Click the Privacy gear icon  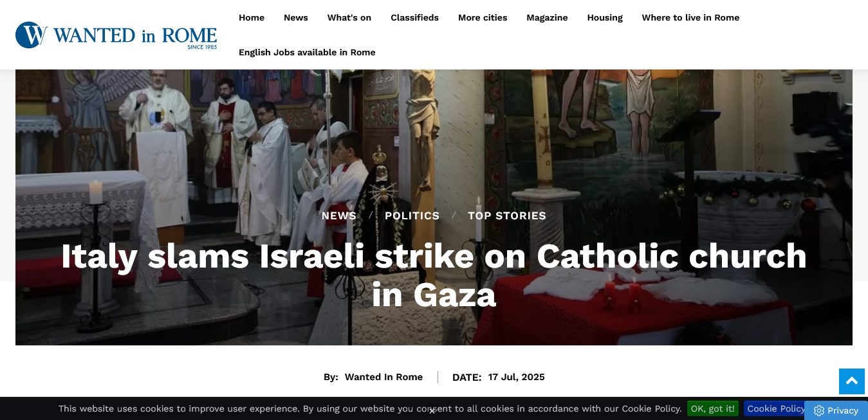point(819,410)
